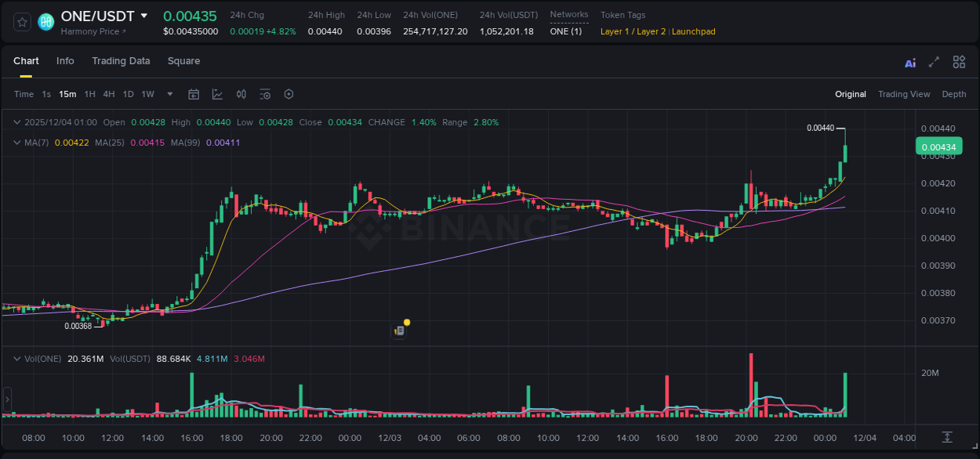Enter fullscreen chart mode
Viewport: 980px width, 459px height.
pyautogui.click(x=933, y=62)
